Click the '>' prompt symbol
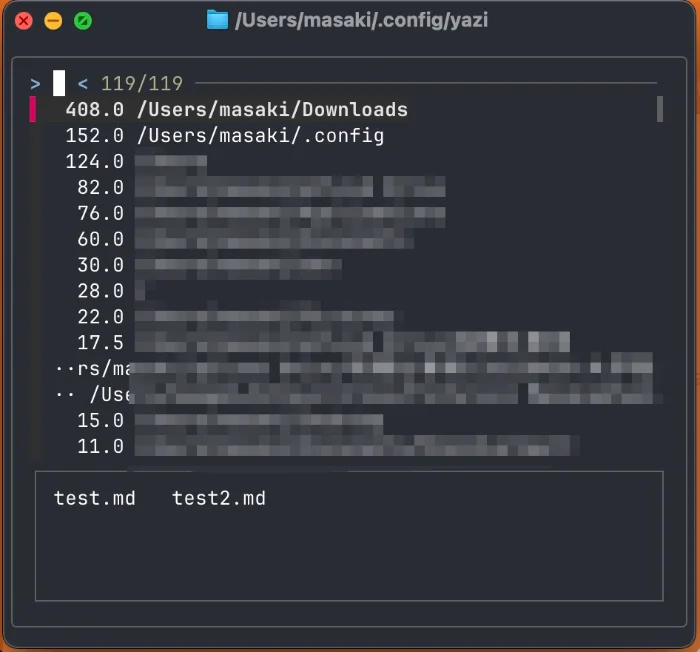Screen dimensions: 700x652 [35, 84]
